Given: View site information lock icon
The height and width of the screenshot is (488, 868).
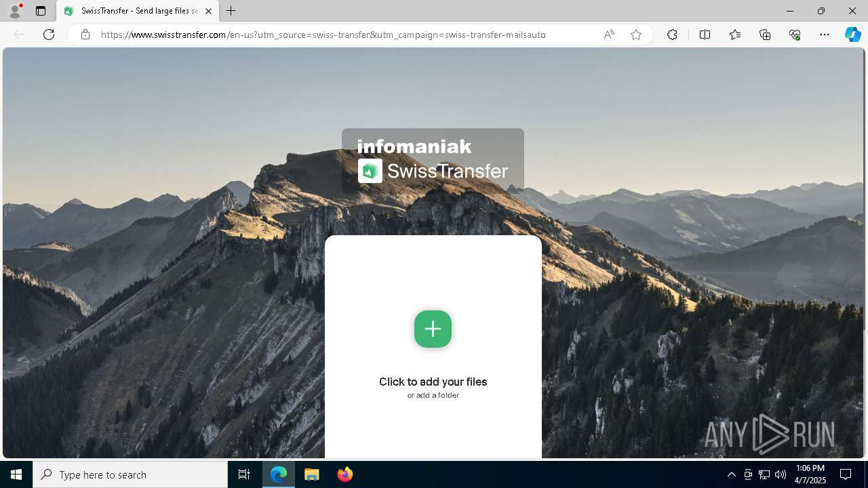Looking at the screenshot, I should [85, 35].
